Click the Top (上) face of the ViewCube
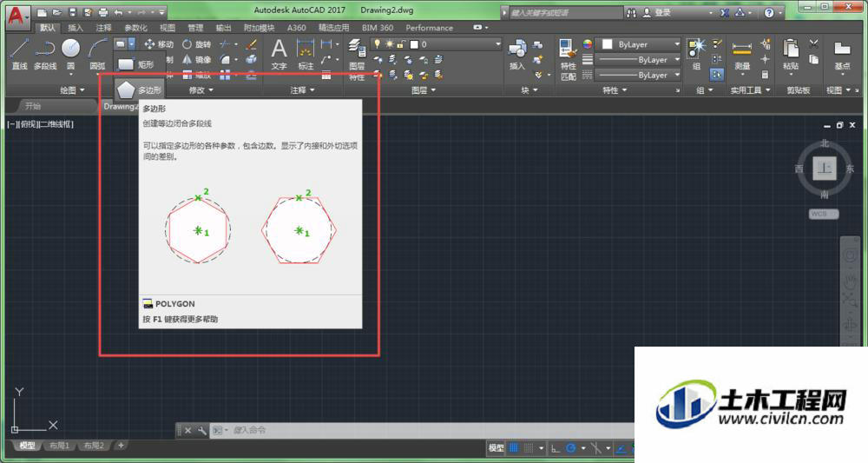This screenshot has width=868, height=463. tap(825, 168)
